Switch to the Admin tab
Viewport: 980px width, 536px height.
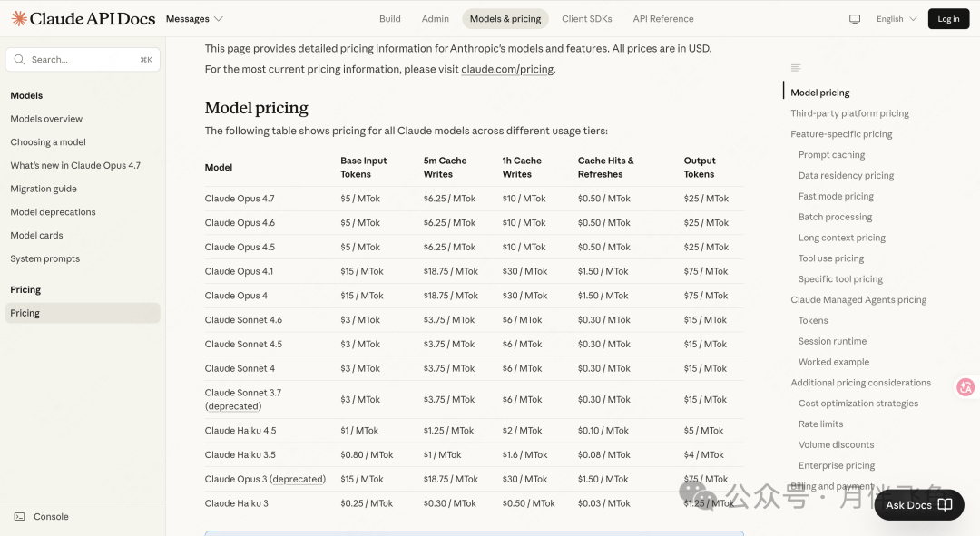pyautogui.click(x=435, y=19)
